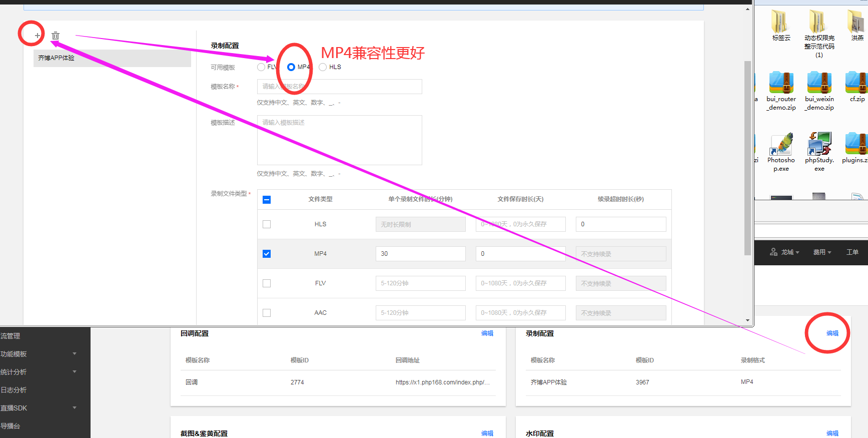Click the trash can delete icon
This screenshot has height=438, width=868.
[x=56, y=36]
